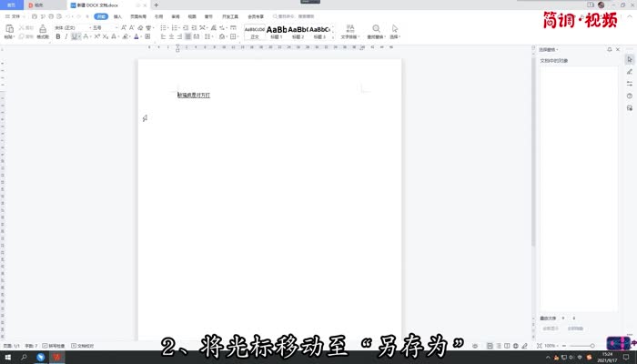Open the font name dropdown
The image size is (637, 364).
tap(71, 27)
